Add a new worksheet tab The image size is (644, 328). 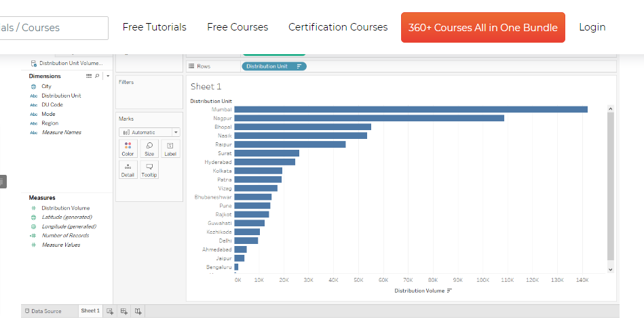[x=110, y=311]
